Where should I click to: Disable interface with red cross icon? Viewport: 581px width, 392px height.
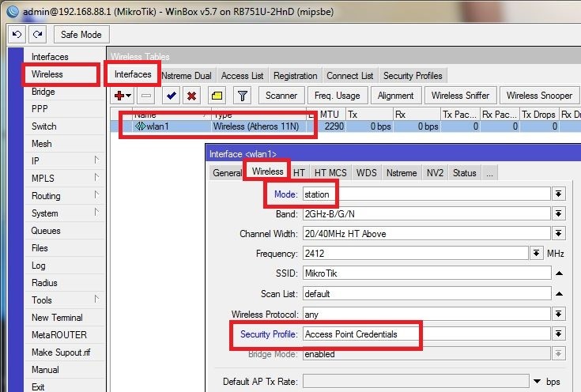click(x=191, y=96)
